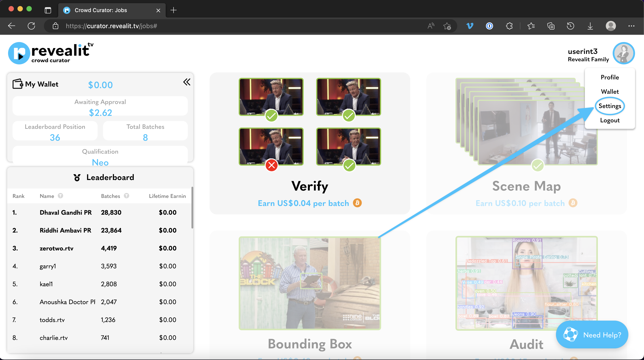Screen dimensions: 644x360
Task: Click the red X mark on Verify thumbnail
Action: (271, 165)
